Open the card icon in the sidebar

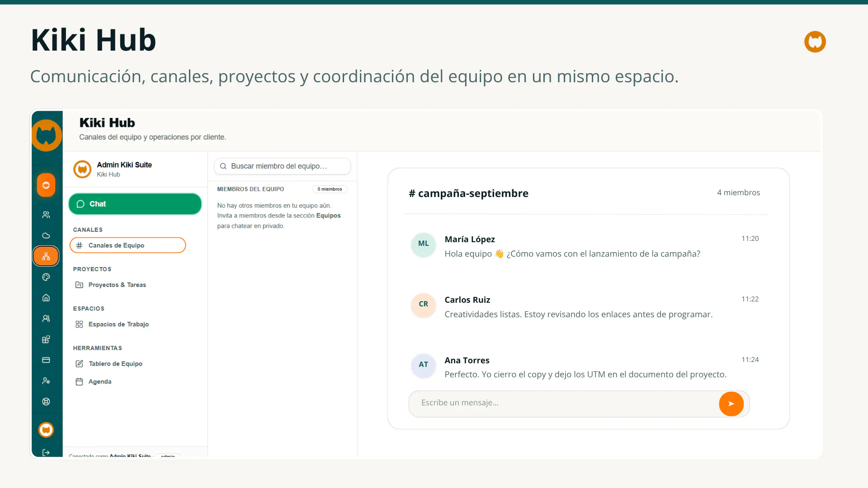(46, 360)
